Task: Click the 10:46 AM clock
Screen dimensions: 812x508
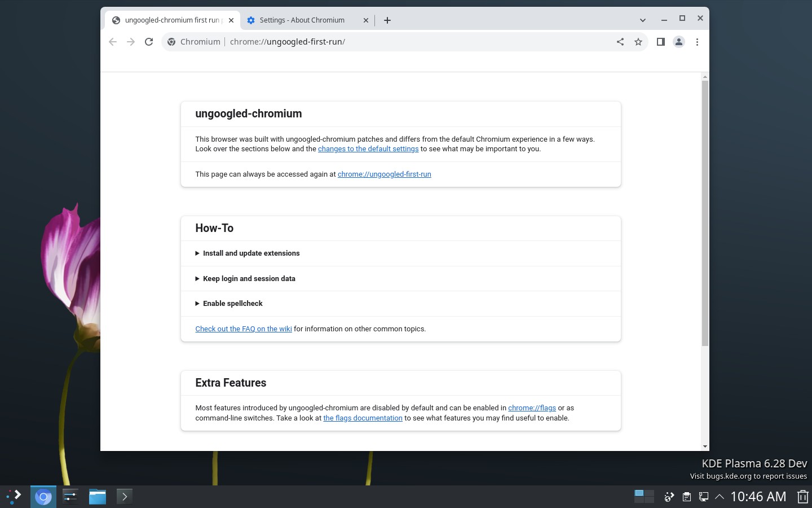Action: (758, 497)
